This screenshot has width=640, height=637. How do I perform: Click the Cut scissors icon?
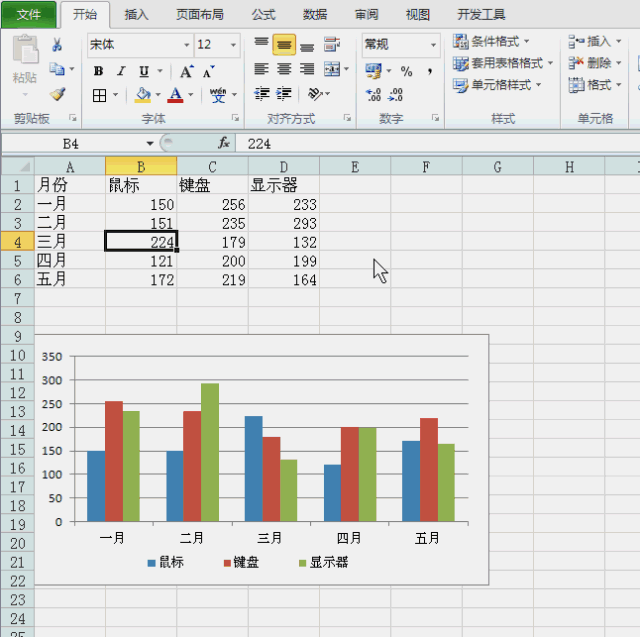[57, 44]
